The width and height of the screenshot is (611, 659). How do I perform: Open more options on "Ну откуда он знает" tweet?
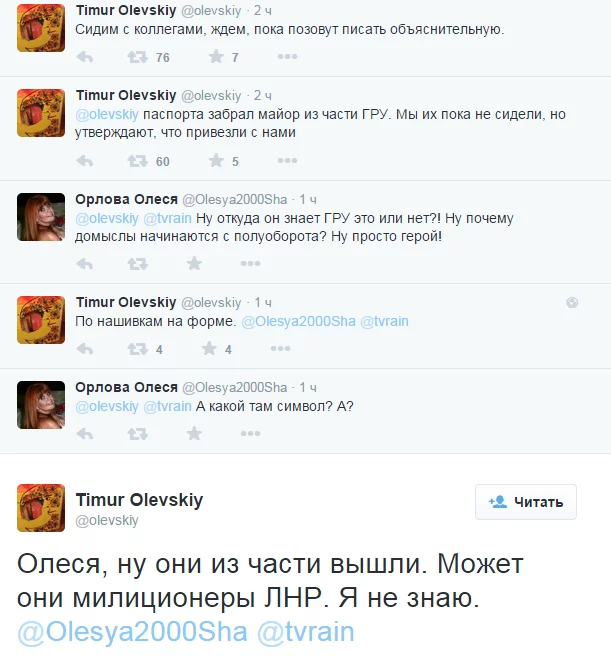[x=251, y=264]
